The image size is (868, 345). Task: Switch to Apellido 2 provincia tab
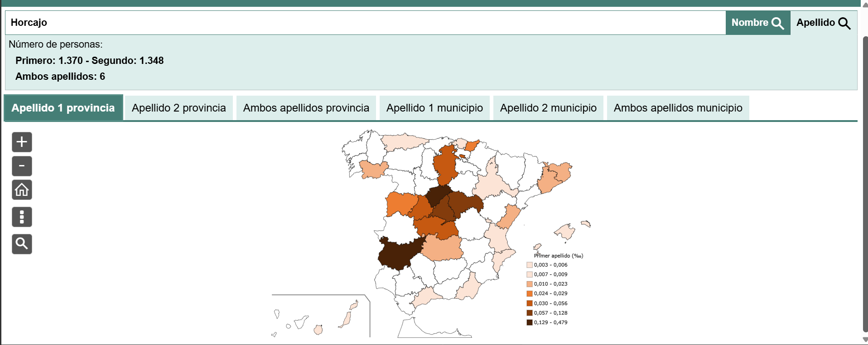178,108
